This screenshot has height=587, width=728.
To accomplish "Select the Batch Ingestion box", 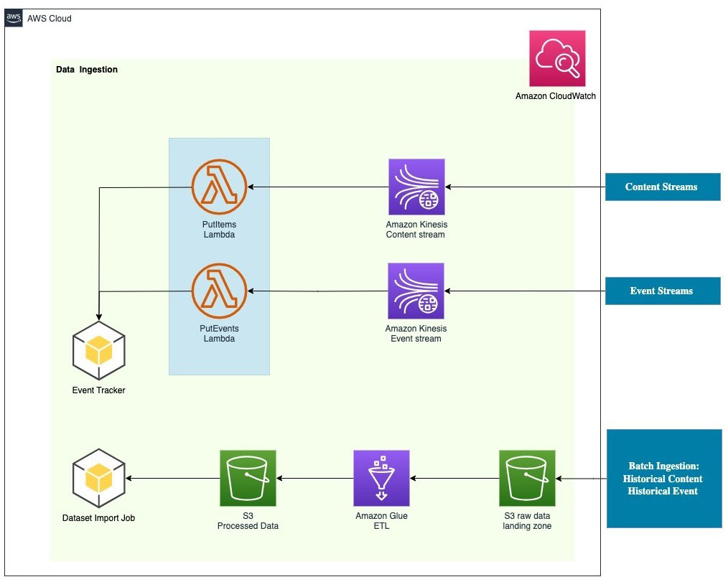I will pos(664,479).
